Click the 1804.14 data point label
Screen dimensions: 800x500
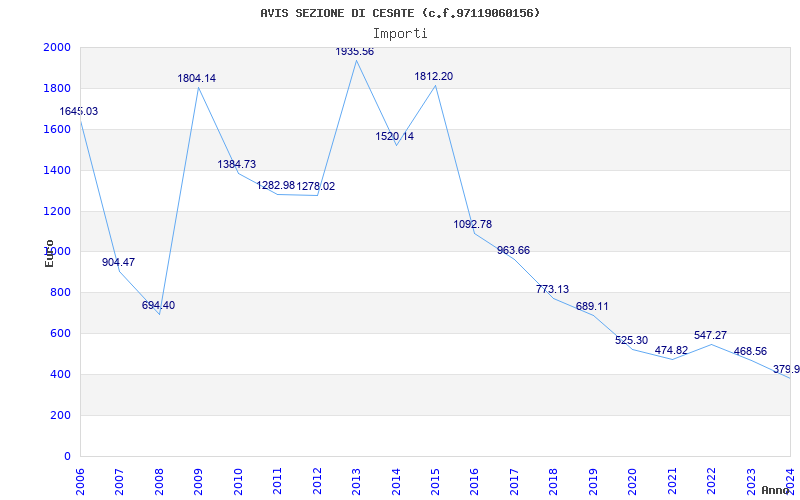pos(196,79)
